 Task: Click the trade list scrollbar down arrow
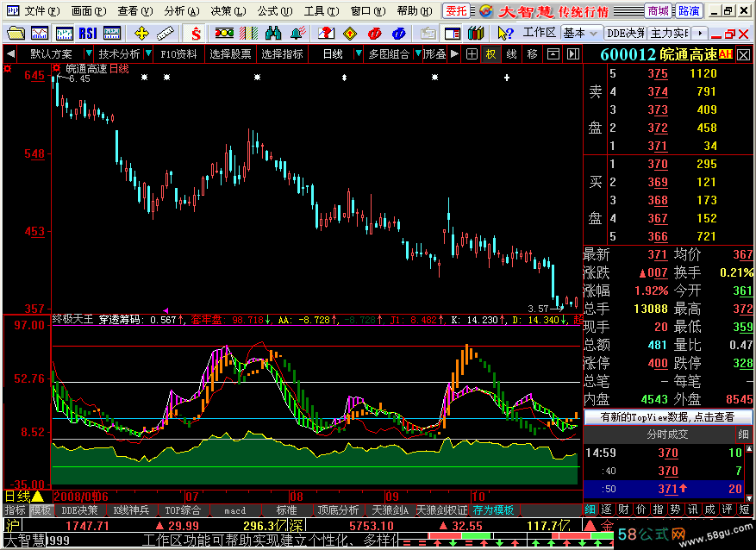click(749, 497)
